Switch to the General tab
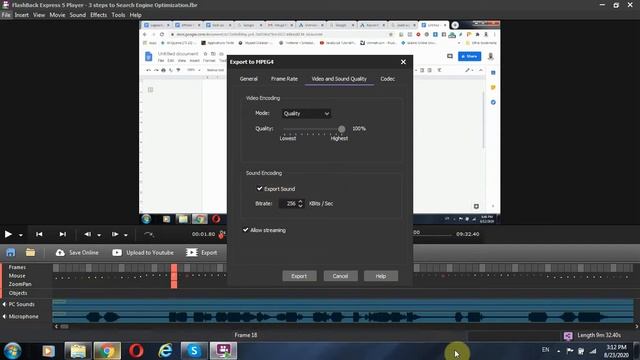Viewport: 640px width, 360px height. 249,79
